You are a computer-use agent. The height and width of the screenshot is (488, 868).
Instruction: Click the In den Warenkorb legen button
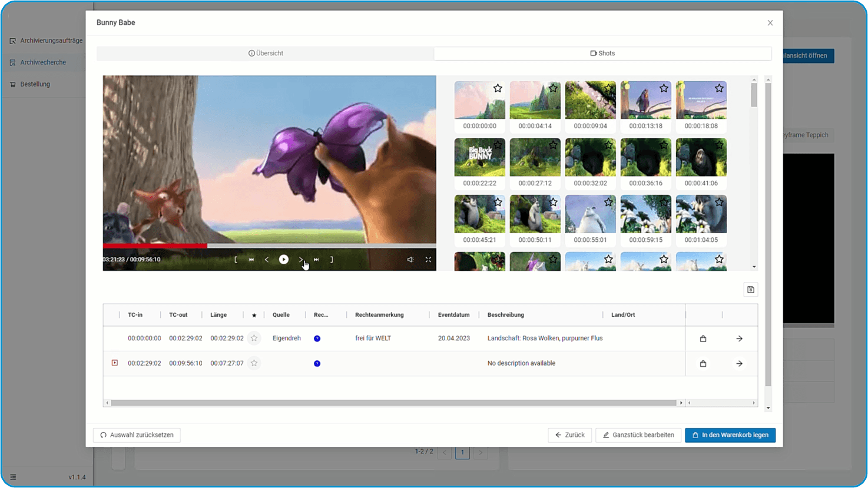[x=730, y=435]
